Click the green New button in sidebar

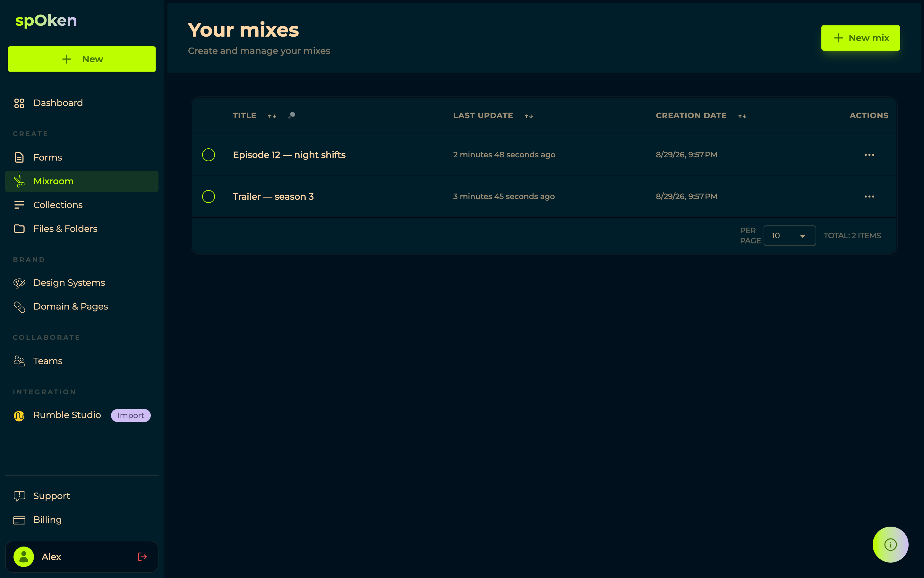coord(82,59)
